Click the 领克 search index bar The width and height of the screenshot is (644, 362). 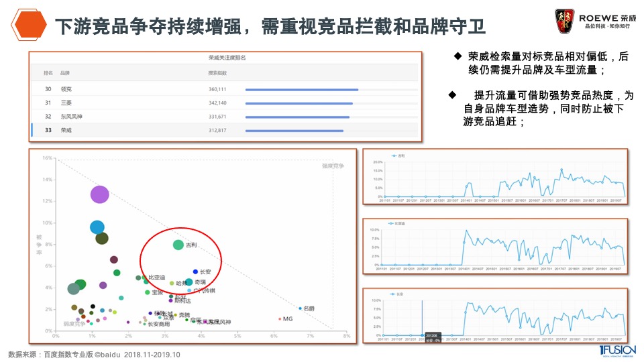302,89
